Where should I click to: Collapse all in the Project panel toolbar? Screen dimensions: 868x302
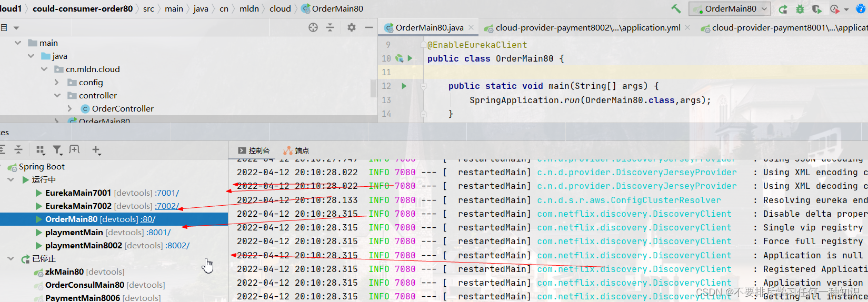click(330, 27)
